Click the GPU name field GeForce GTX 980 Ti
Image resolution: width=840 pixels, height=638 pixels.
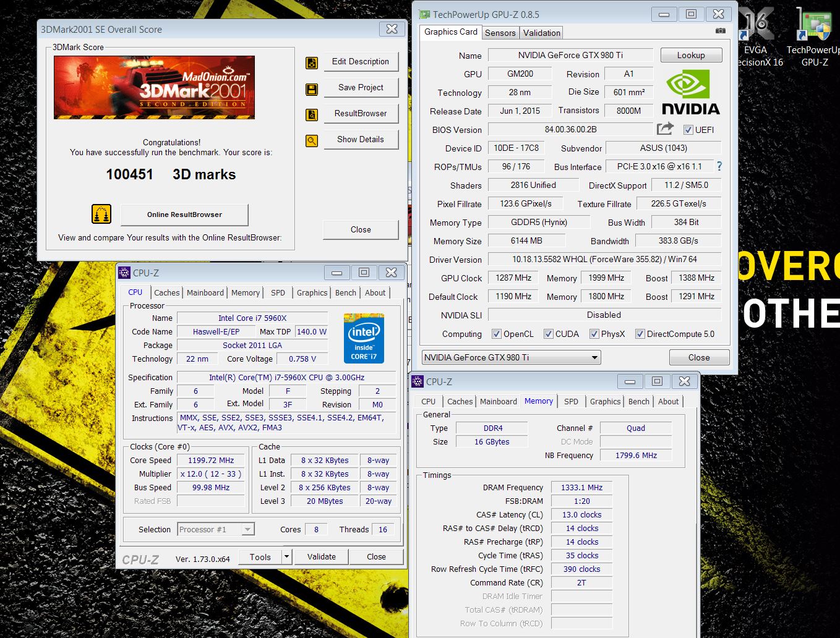pos(570,55)
